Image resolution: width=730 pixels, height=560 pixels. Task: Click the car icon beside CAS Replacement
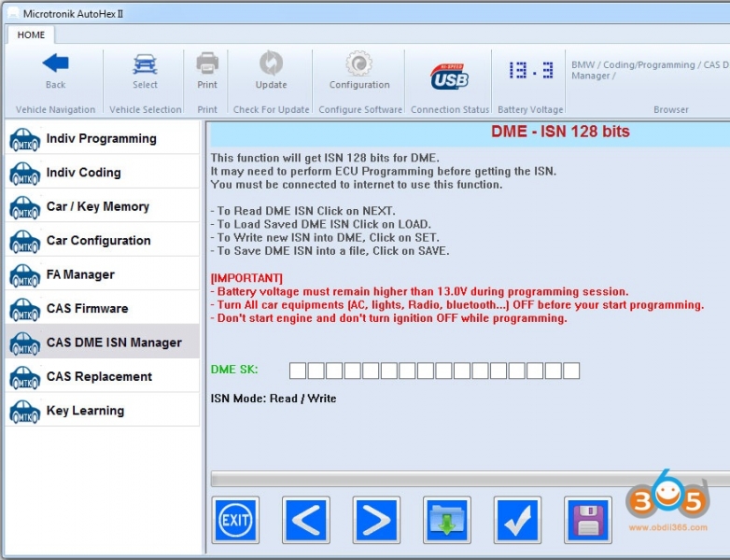coord(25,377)
